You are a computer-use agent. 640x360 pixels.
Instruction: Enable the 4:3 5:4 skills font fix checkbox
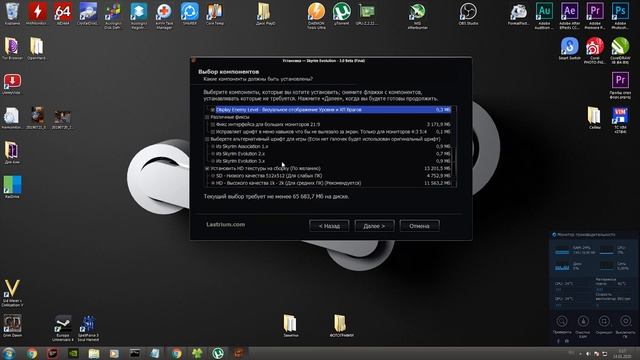(213, 132)
